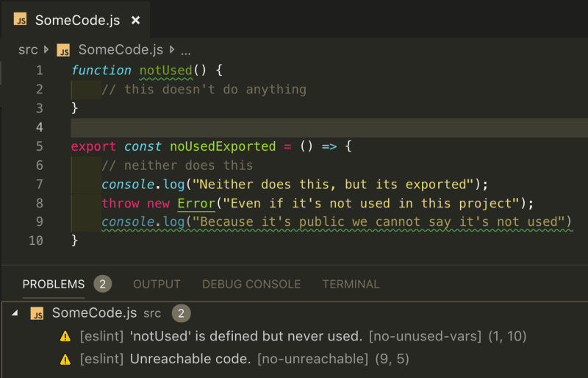
Task: Click console on unreachable line 9
Action: [x=127, y=222]
